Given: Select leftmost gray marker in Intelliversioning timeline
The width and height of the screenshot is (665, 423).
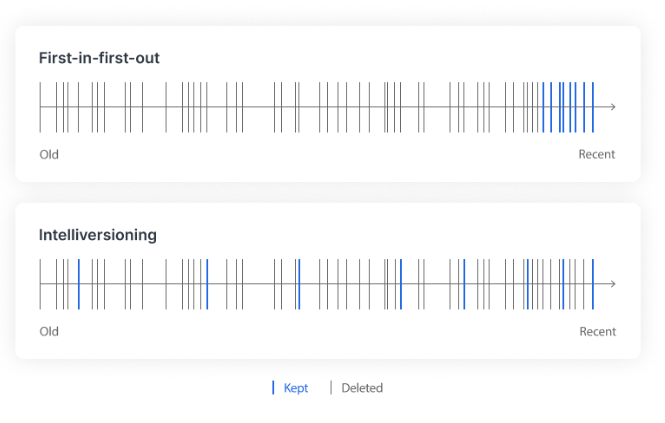Looking at the screenshot, I should 41,284.
